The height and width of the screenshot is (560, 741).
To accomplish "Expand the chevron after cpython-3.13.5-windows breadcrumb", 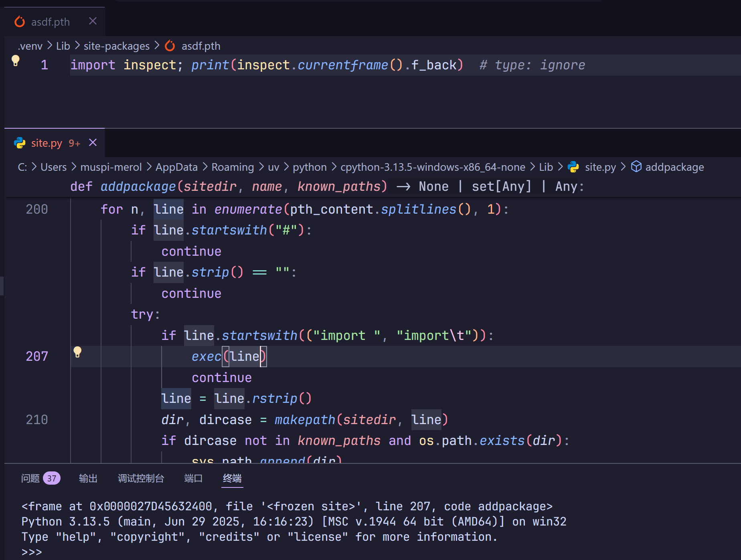I will [532, 167].
